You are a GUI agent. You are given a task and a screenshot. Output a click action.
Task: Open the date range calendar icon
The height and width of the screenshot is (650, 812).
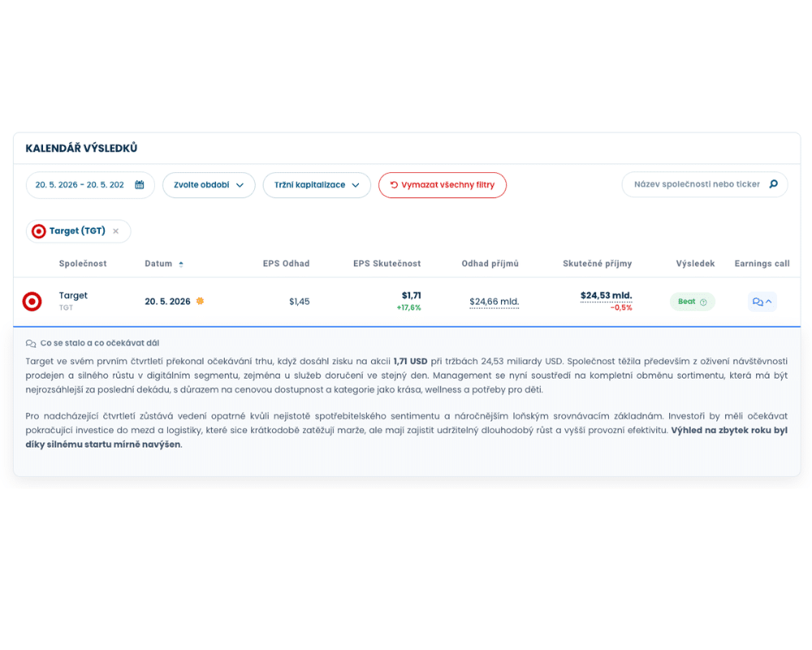pyautogui.click(x=140, y=184)
